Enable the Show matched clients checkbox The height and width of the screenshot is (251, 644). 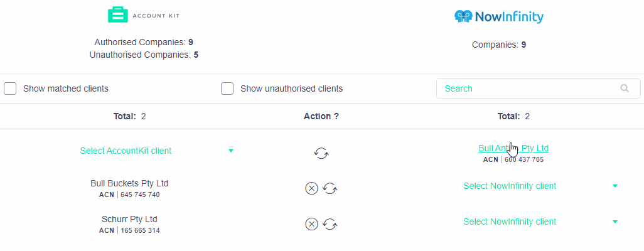point(11,88)
